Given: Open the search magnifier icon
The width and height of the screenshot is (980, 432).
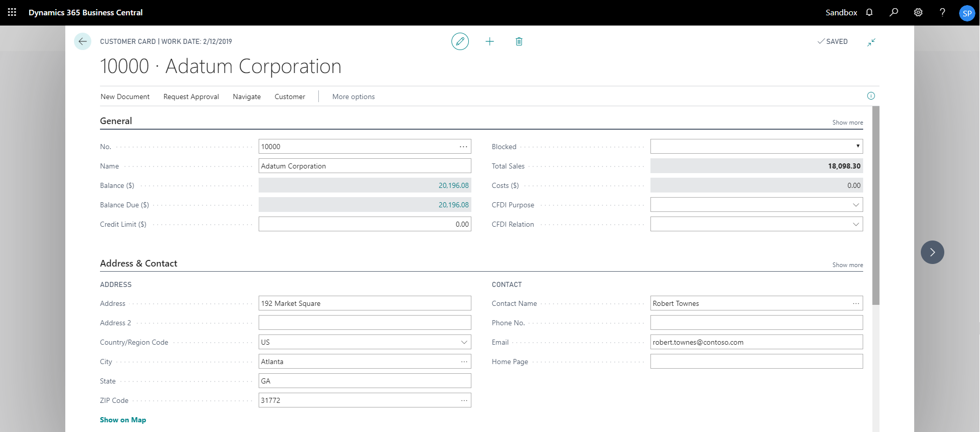Looking at the screenshot, I should point(894,12).
